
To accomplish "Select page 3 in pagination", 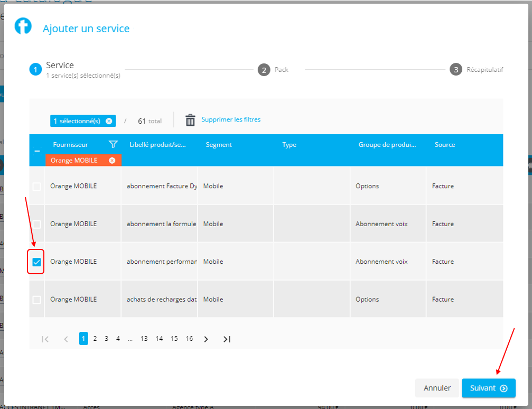I will click(107, 338).
